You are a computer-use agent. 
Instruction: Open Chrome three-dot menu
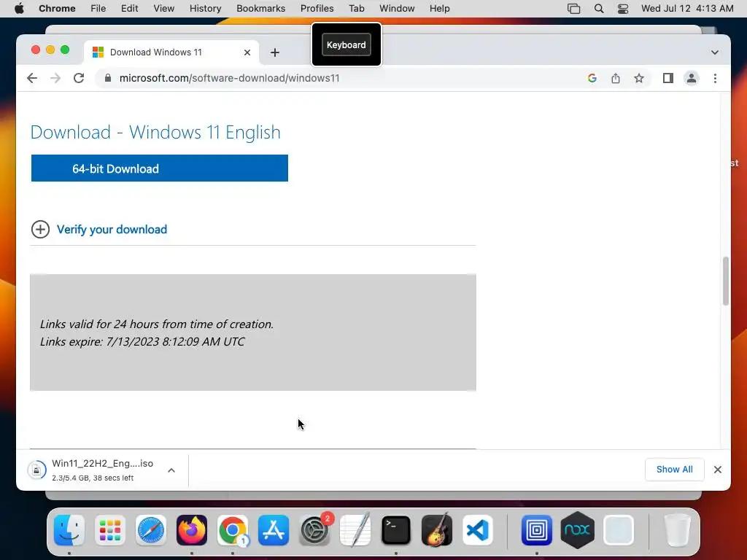(x=715, y=78)
